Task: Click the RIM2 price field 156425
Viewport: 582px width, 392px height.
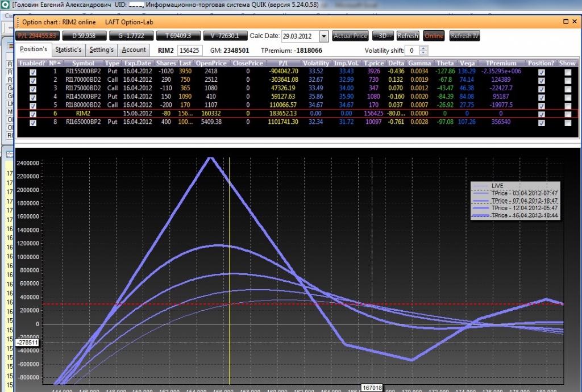Action: point(190,51)
